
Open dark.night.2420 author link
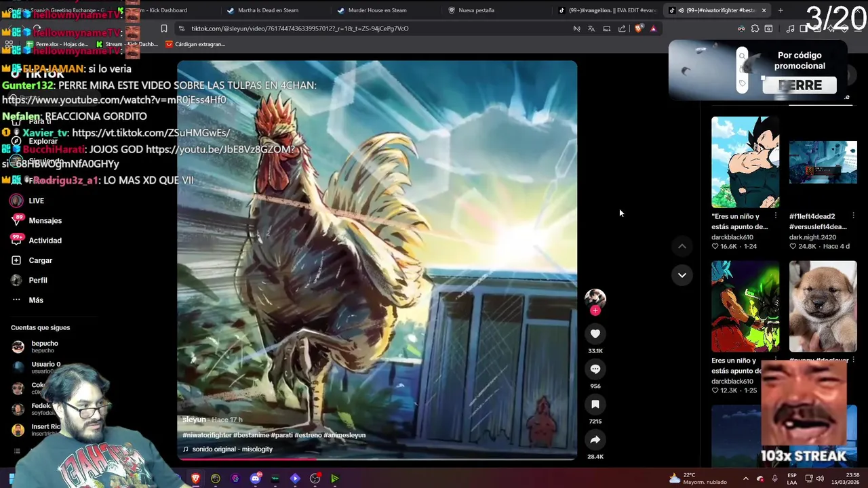point(812,237)
